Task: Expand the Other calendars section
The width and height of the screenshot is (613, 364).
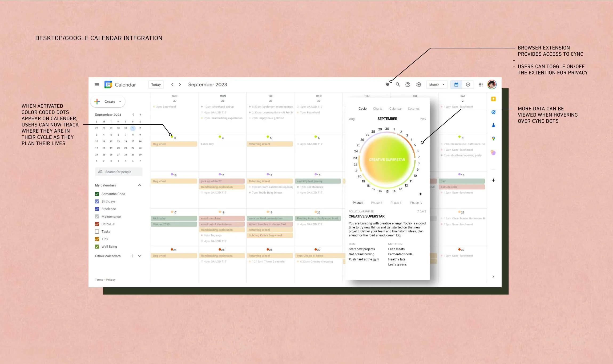Action: [140, 256]
